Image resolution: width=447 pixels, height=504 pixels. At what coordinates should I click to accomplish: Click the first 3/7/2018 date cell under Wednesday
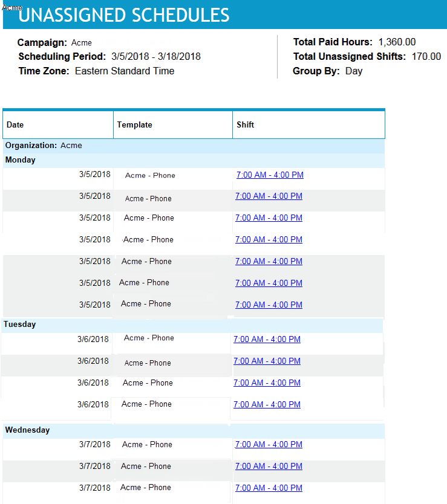coord(95,444)
